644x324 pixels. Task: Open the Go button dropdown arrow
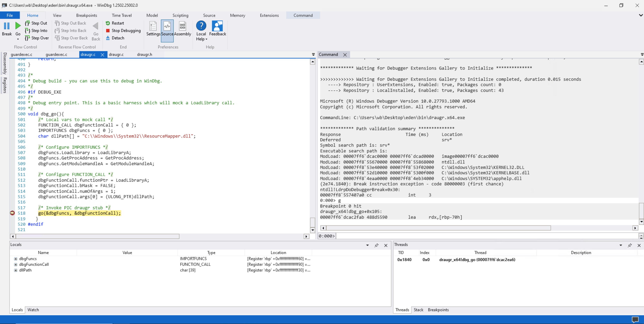click(x=18, y=39)
